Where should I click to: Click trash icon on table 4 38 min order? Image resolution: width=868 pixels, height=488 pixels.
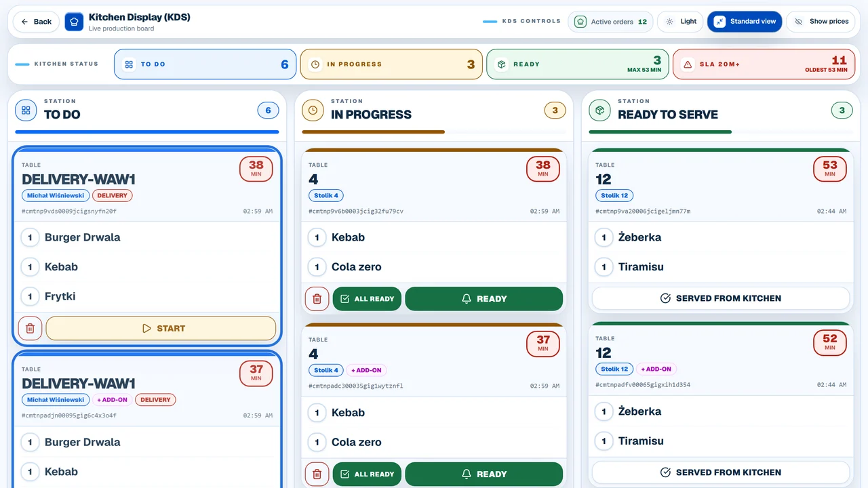click(x=317, y=298)
